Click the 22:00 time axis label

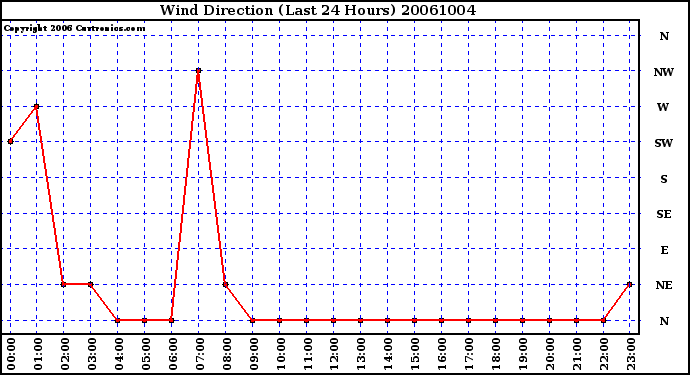[x=605, y=354]
